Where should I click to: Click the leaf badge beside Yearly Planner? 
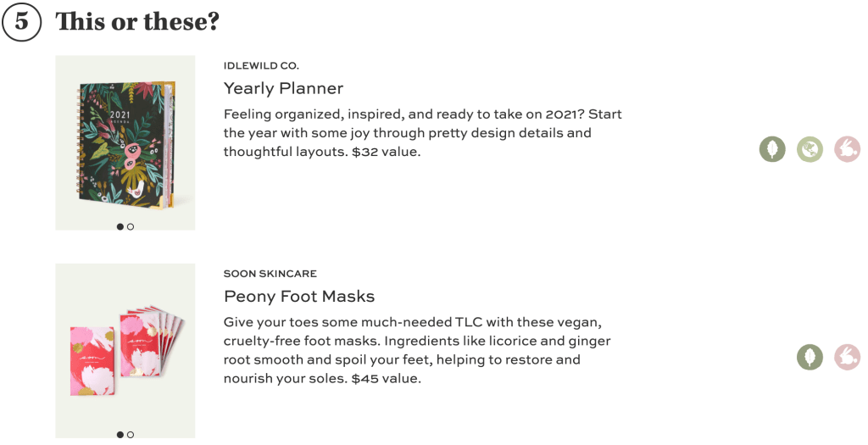(x=772, y=150)
